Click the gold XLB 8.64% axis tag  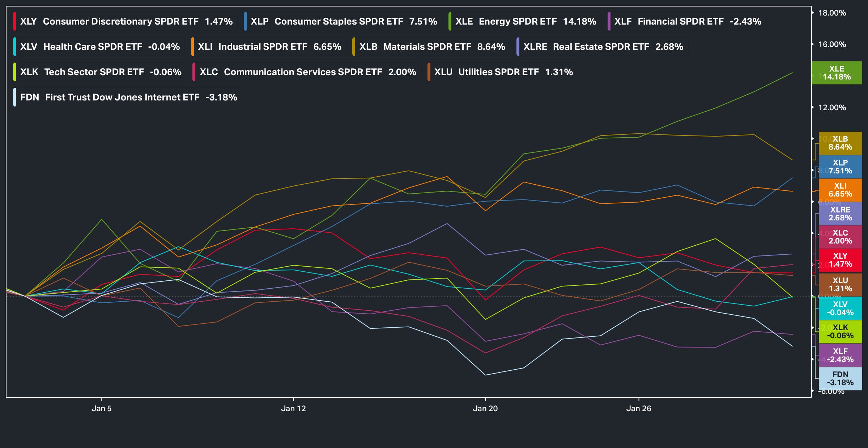[840, 143]
